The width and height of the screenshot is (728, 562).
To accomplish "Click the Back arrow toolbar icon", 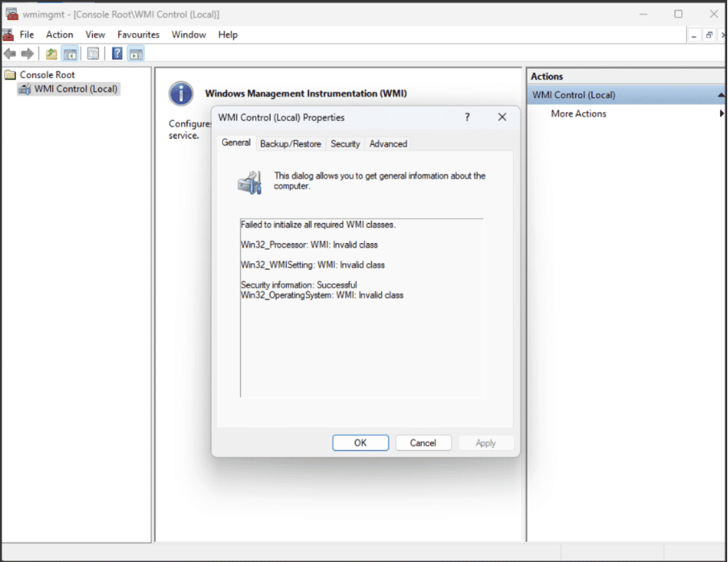I will coord(10,54).
